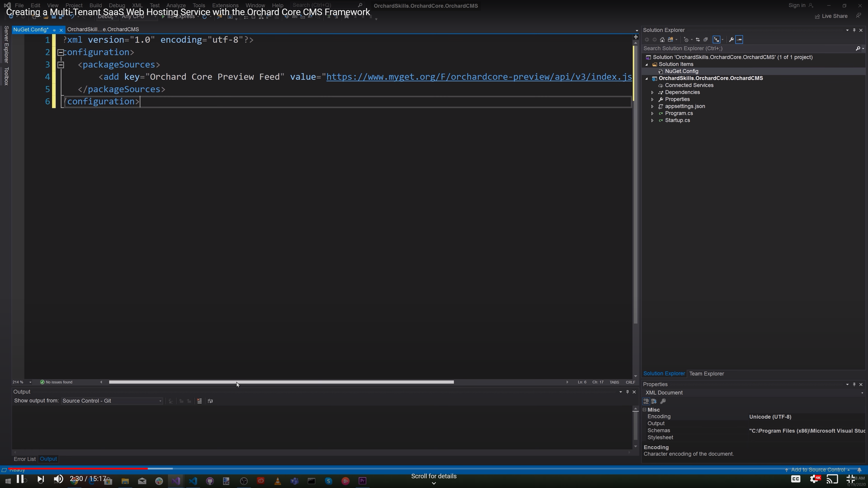The image size is (868, 488).
Task: Collapse the Misc category in Properties
Action: pyautogui.click(x=645, y=410)
